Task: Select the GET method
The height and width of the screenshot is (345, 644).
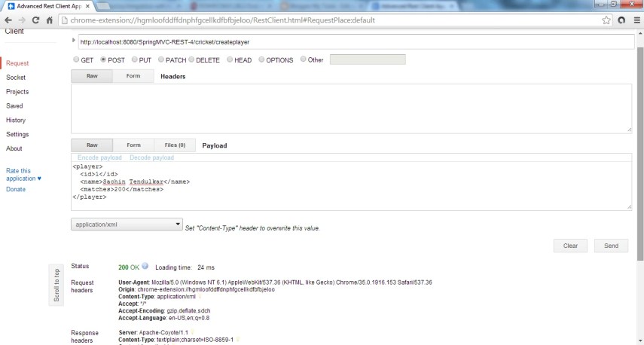Action: [76, 60]
